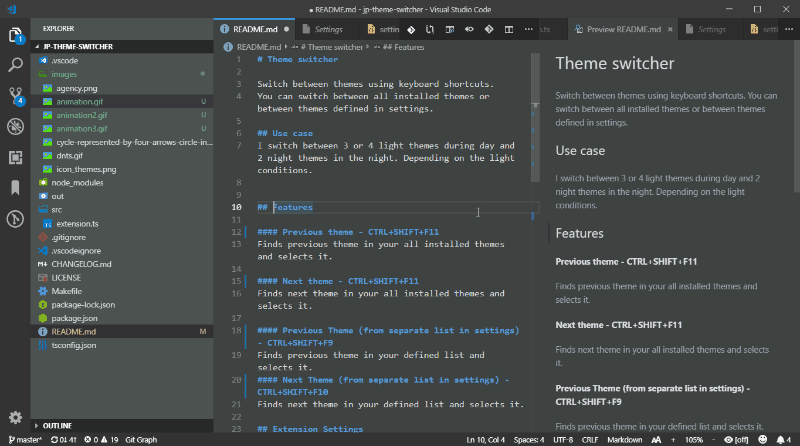800x446 pixels.
Task: Click the eye-arrow icon in editor toolbar
Action: click(469, 30)
